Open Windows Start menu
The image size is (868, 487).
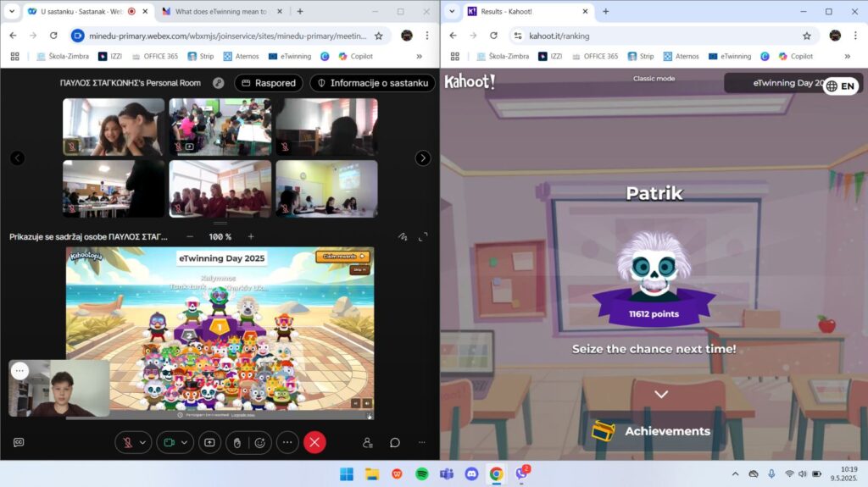coord(347,473)
